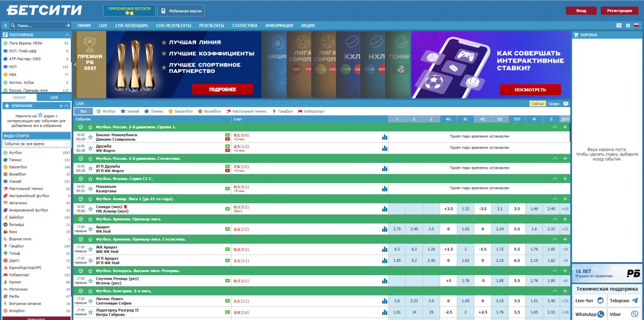This screenshot has height=320, width=644.
Task: Expand +21 more markets for Арарат – ФК Ной
Action: 565,229
